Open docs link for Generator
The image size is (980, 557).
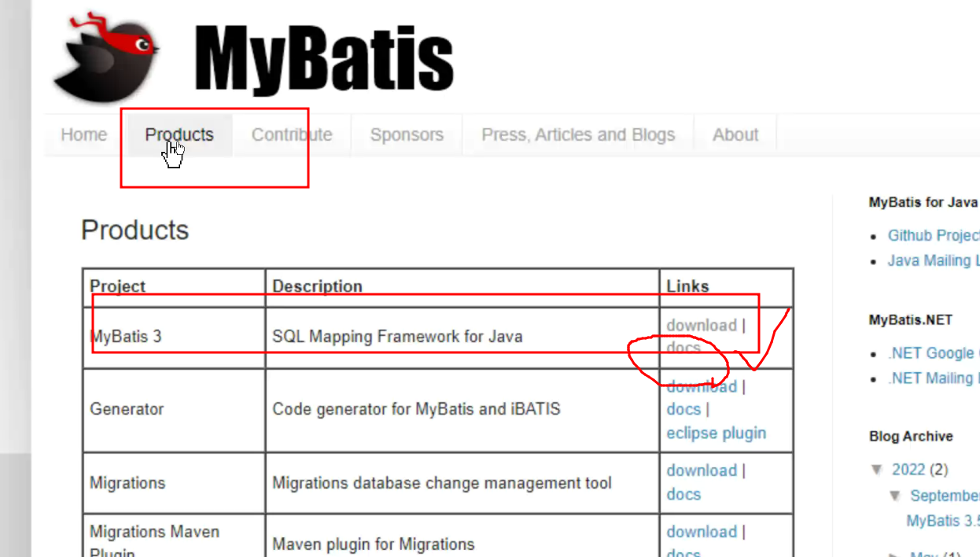click(683, 409)
